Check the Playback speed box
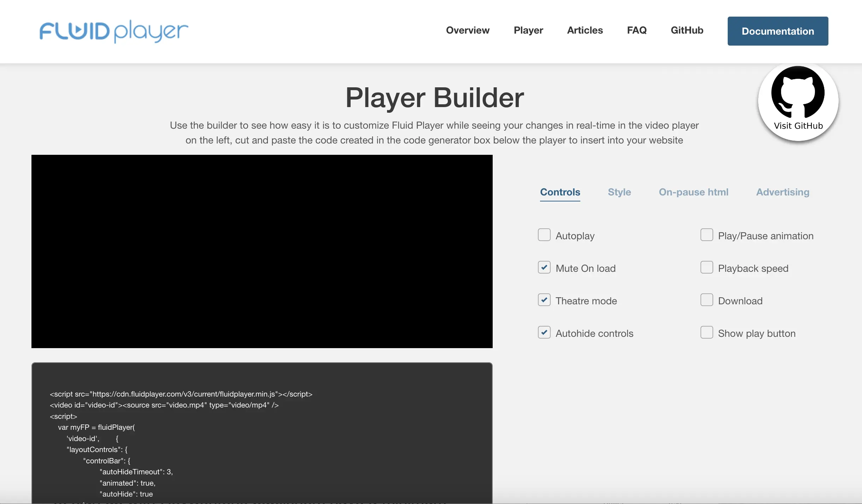Image resolution: width=862 pixels, height=504 pixels. [x=706, y=268]
